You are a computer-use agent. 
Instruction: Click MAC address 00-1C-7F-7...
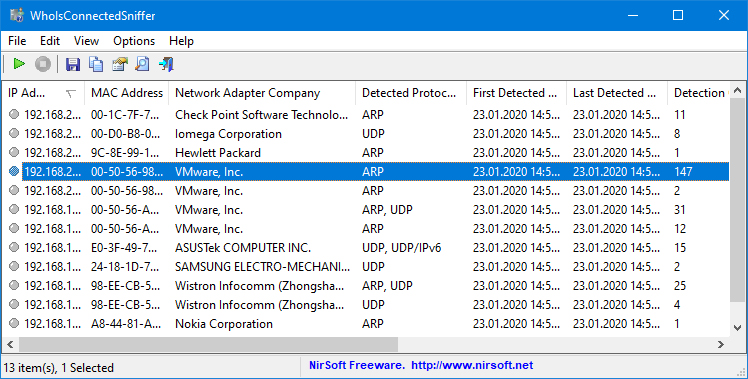[125, 115]
